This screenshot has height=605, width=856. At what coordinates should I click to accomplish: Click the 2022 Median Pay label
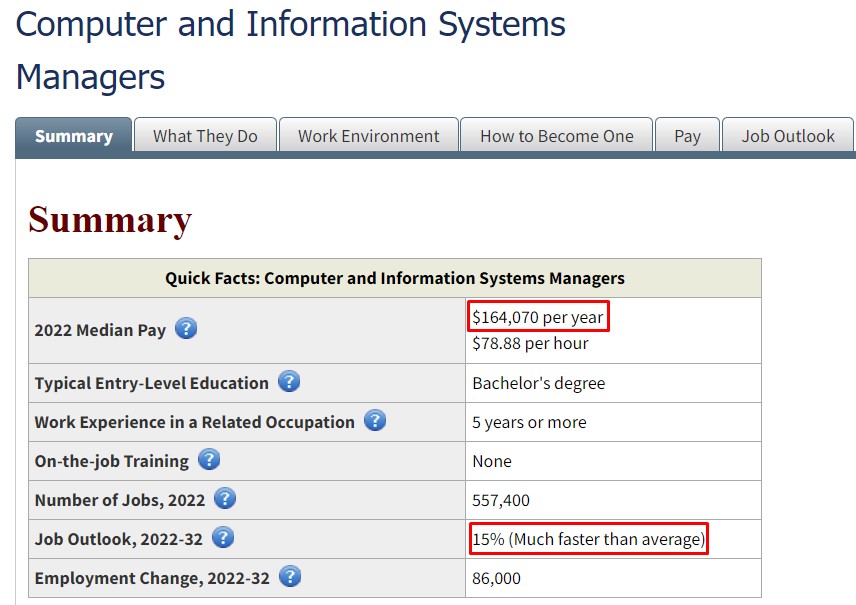pos(100,330)
